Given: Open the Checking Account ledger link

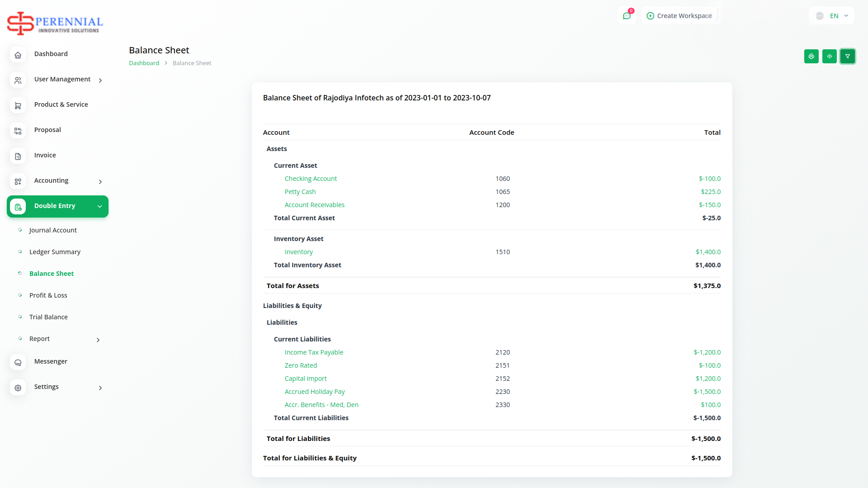Looking at the screenshot, I should tap(310, 179).
